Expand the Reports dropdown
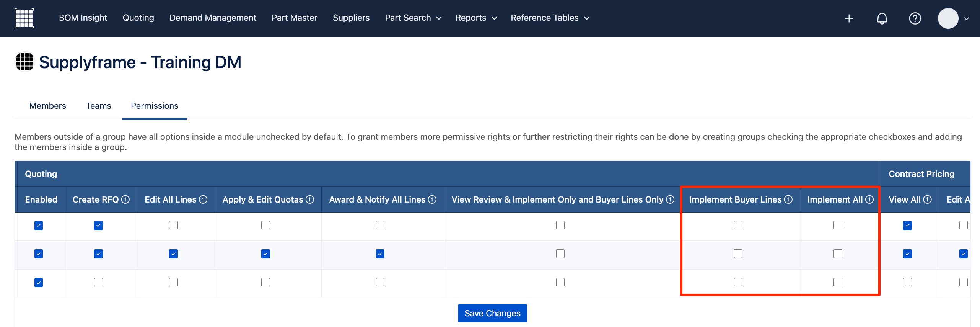 click(x=476, y=18)
